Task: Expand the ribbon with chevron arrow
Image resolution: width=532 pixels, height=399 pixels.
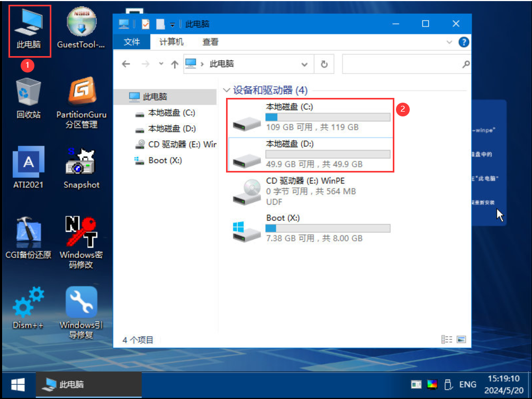Action: point(449,42)
